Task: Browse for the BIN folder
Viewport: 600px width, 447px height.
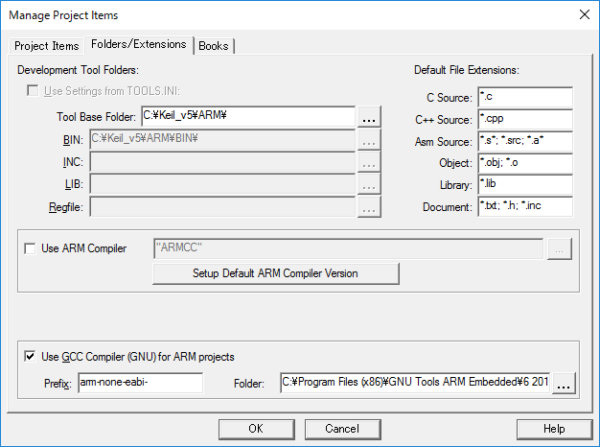Action: pos(369,139)
